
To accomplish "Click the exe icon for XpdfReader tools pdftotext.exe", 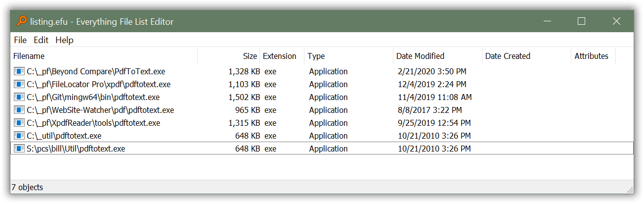I will (19, 123).
